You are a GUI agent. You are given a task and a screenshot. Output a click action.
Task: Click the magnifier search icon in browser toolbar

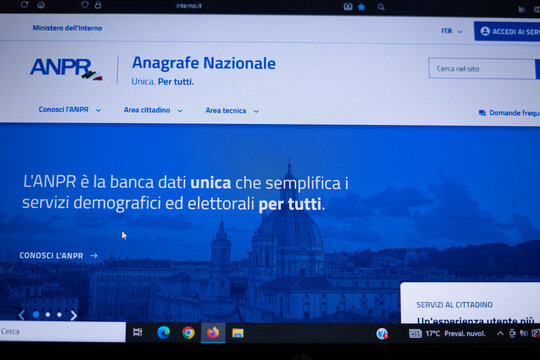tap(381, 7)
